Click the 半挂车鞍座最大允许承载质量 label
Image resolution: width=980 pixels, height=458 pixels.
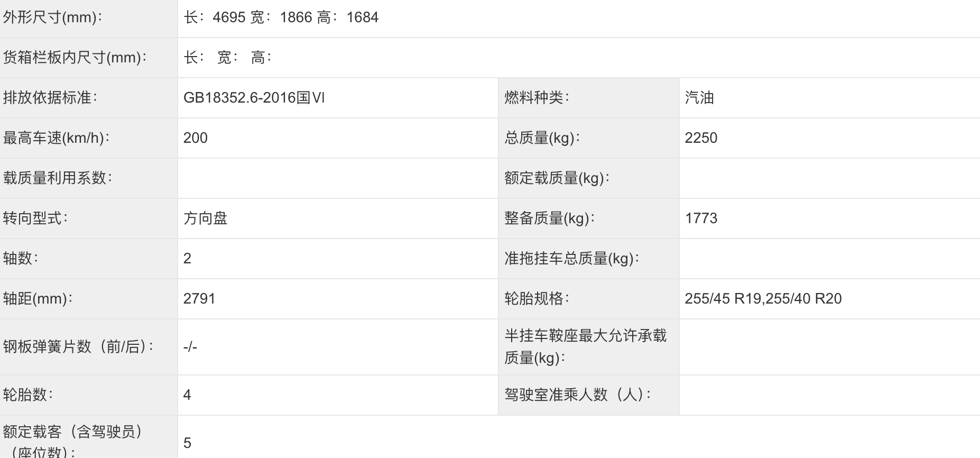[586, 347]
